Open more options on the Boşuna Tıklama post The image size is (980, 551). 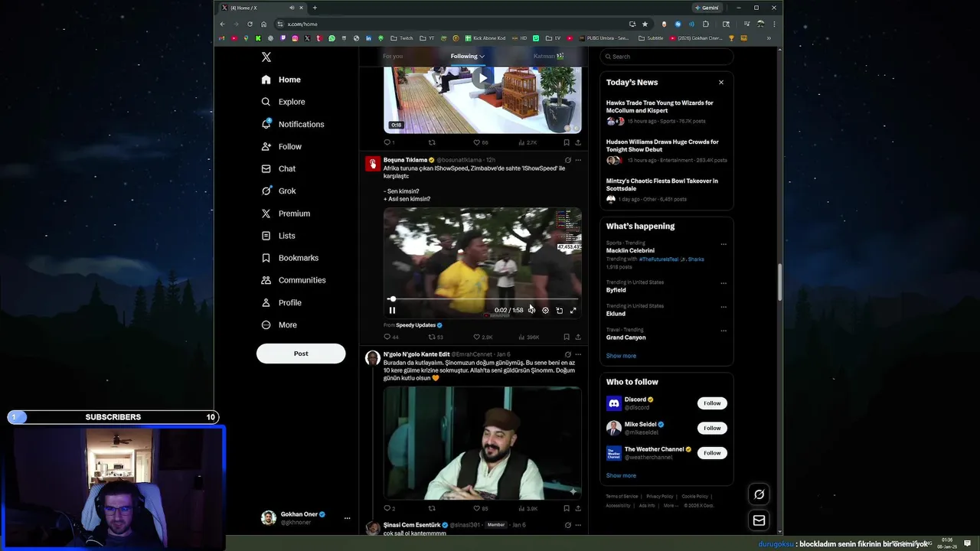point(577,160)
